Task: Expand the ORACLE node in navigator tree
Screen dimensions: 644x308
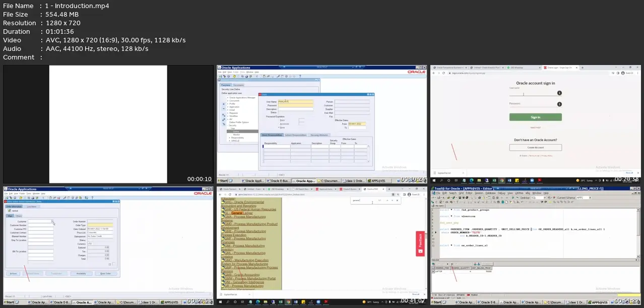Action: (229, 141)
